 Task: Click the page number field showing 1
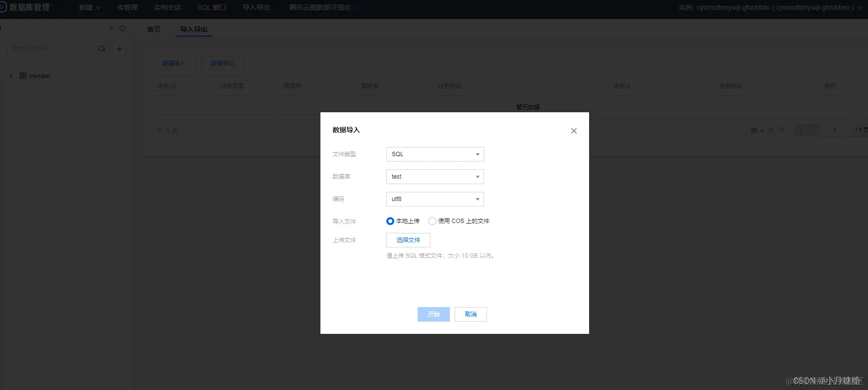pyautogui.click(x=835, y=130)
